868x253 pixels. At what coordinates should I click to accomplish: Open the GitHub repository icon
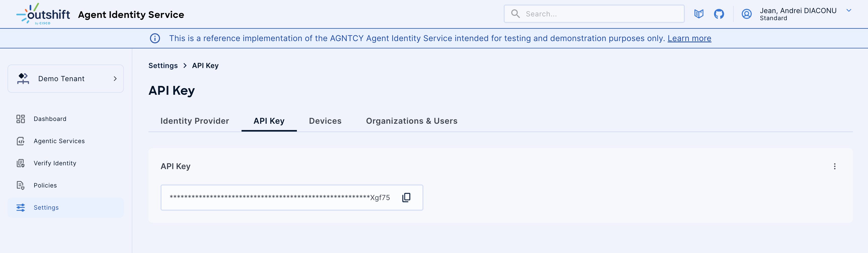[x=719, y=14]
